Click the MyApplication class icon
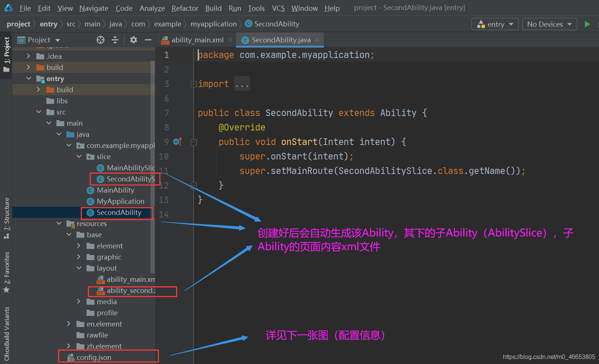Viewport: 599px width, 364px height. point(90,202)
